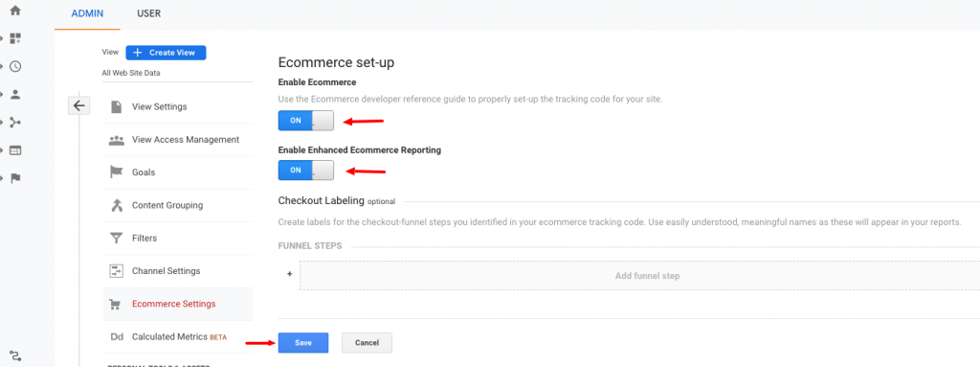Open the Behavior window icon
The width and height of the screenshot is (980, 367).
click(15, 150)
